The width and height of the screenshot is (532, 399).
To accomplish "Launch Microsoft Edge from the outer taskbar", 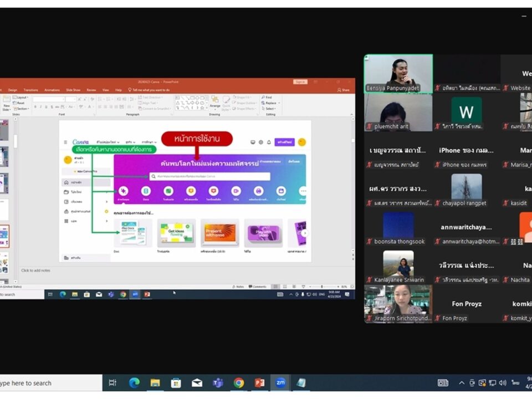I will click(x=134, y=383).
